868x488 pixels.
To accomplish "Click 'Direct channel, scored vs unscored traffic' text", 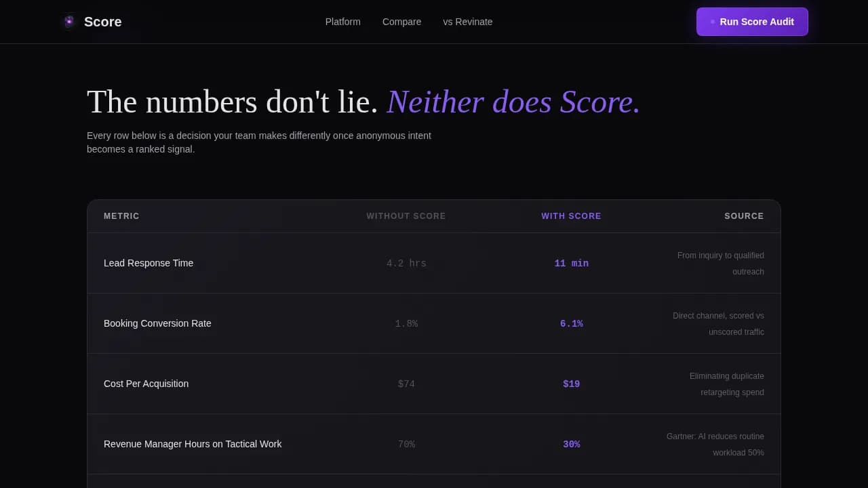I will pos(718,324).
